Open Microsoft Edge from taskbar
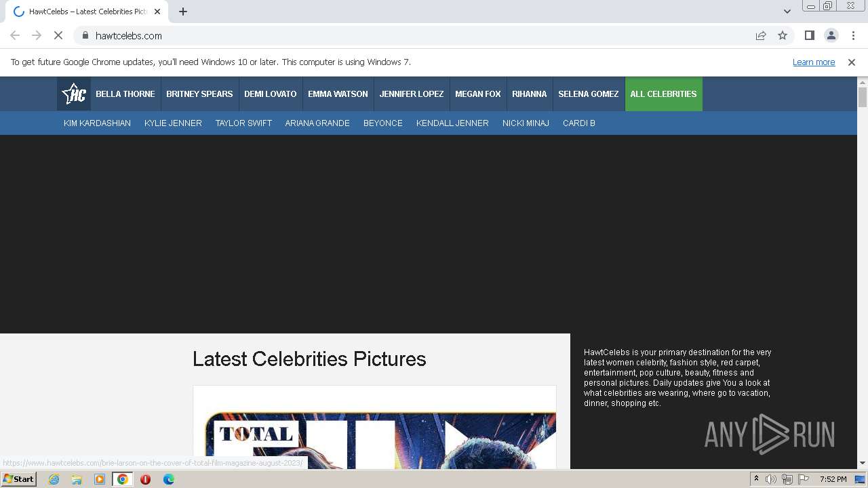 [169, 479]
